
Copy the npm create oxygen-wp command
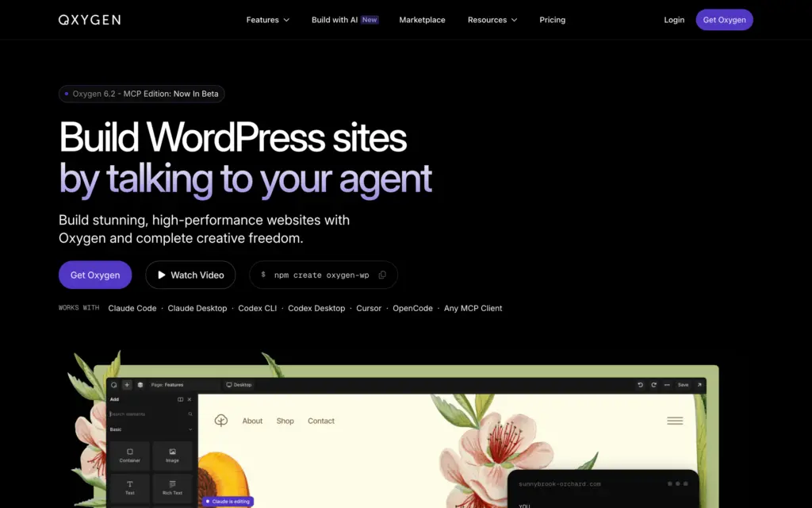(x=382, y=275)
